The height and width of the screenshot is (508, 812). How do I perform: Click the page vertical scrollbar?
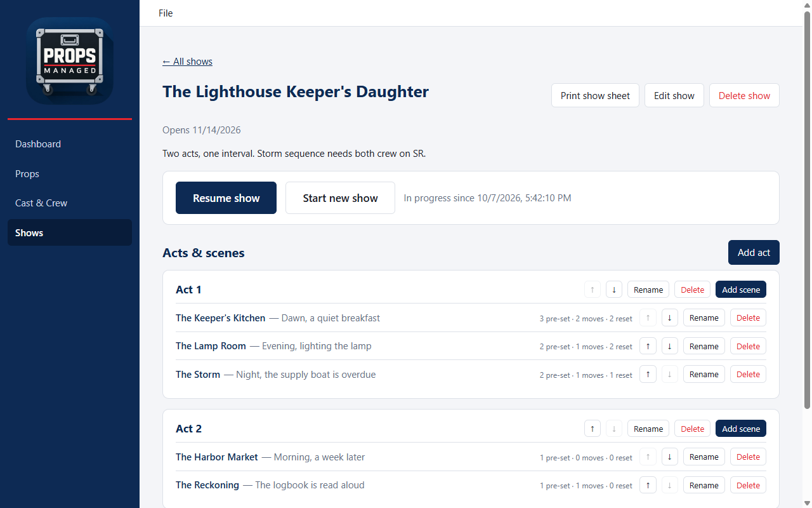[807, 210]
